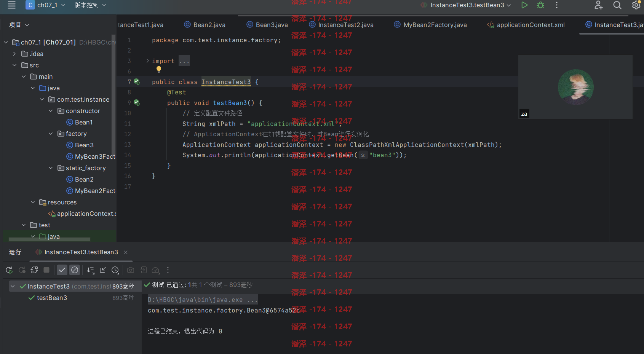Select com.test.instance package in tree
The height and width of the screenshot is (354, 644).
79,99
